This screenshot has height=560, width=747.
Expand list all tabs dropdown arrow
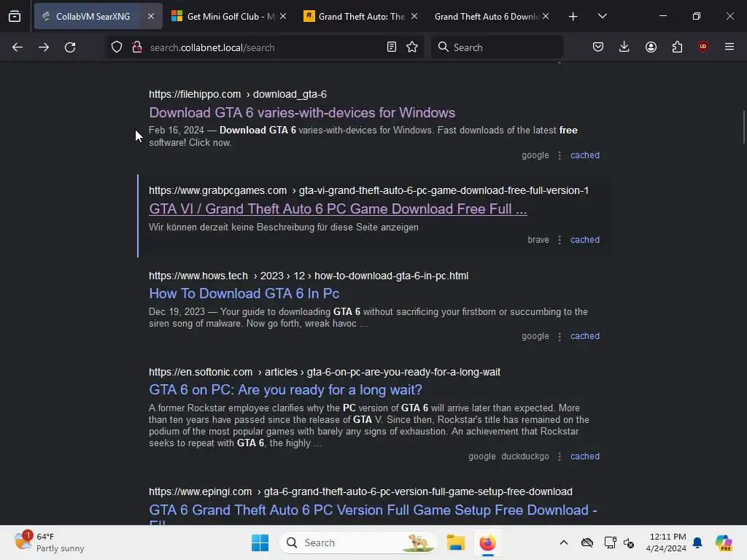tap(602, 17)
